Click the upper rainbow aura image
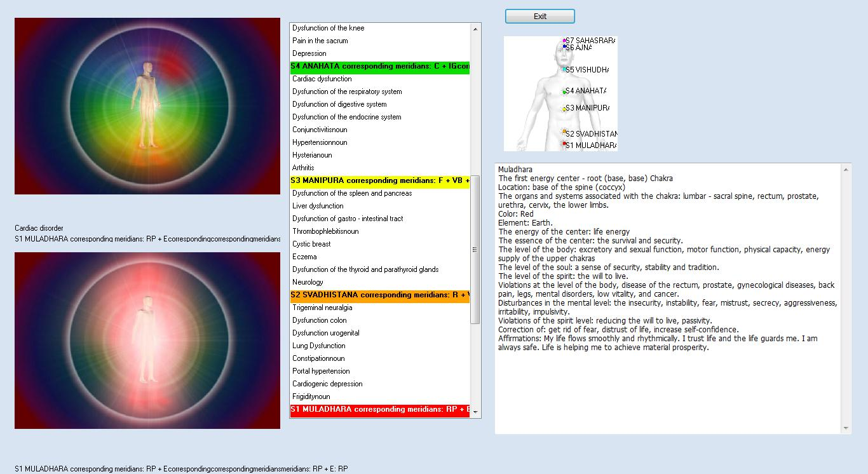The image size is (868, 474). [x=147, y=106]
